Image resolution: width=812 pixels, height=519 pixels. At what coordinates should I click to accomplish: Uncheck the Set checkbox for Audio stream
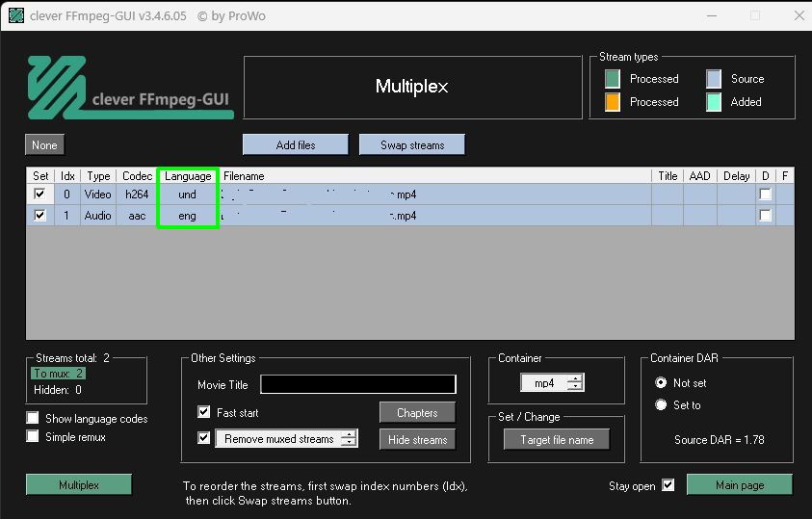pyautogui.click(x=39, y=215)
